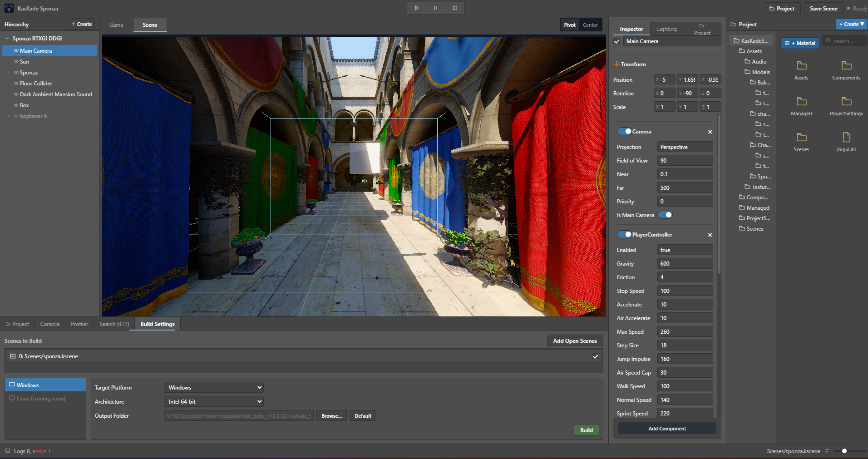
Task: Open the Architecture dropdown
Action: point(214,401)
